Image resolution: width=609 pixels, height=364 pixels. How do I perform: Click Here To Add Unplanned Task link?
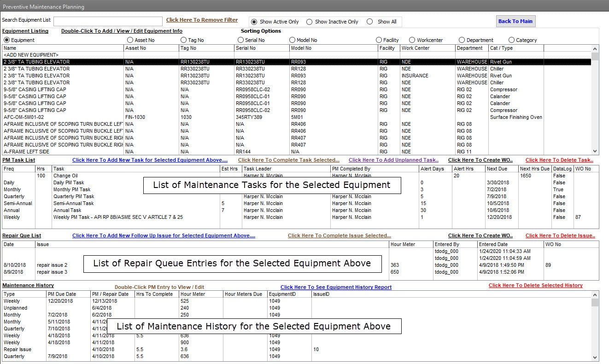394,160
